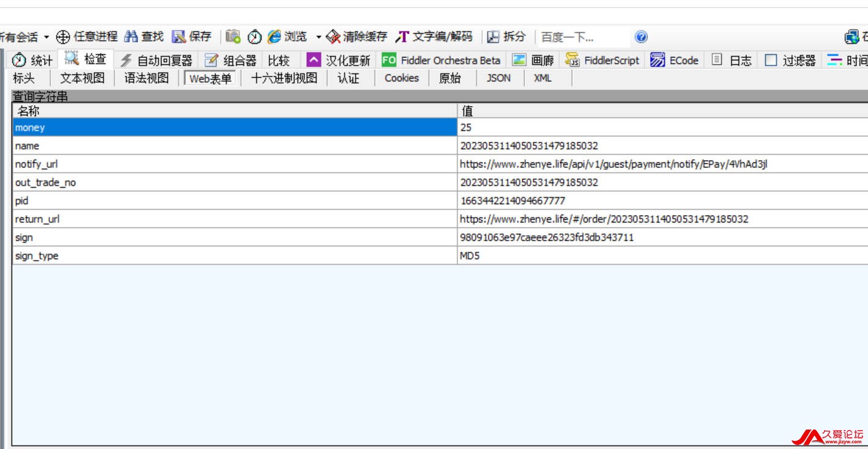Viewport: 868px width, 449px height.
Task: Click the value 25 cell
Action: (663, 127)
